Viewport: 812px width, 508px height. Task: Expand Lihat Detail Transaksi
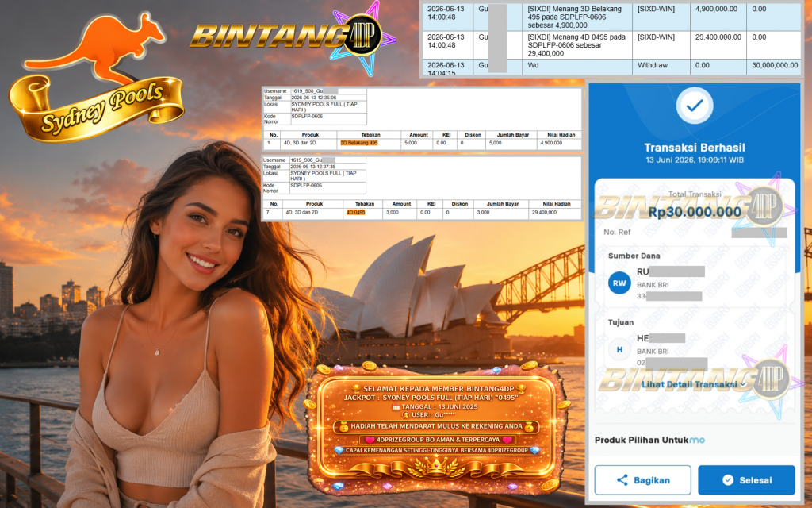694,384
